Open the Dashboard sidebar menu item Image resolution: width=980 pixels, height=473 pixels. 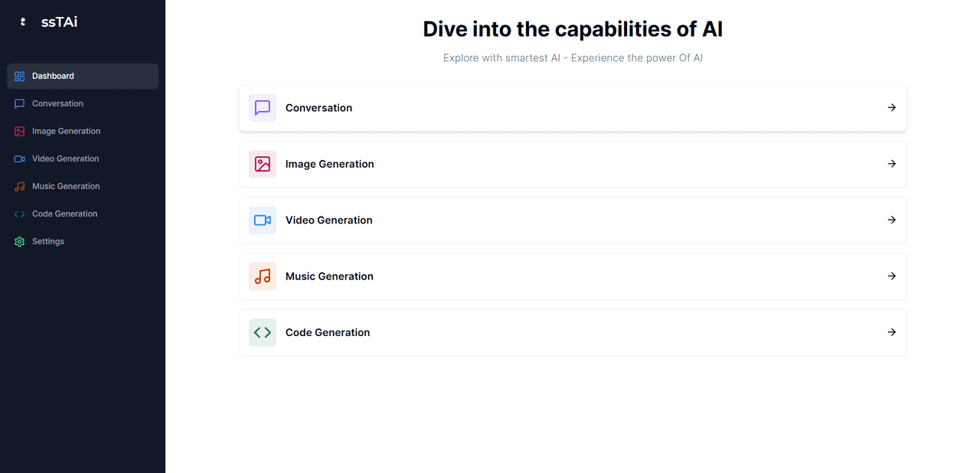(x=83, y=77)
